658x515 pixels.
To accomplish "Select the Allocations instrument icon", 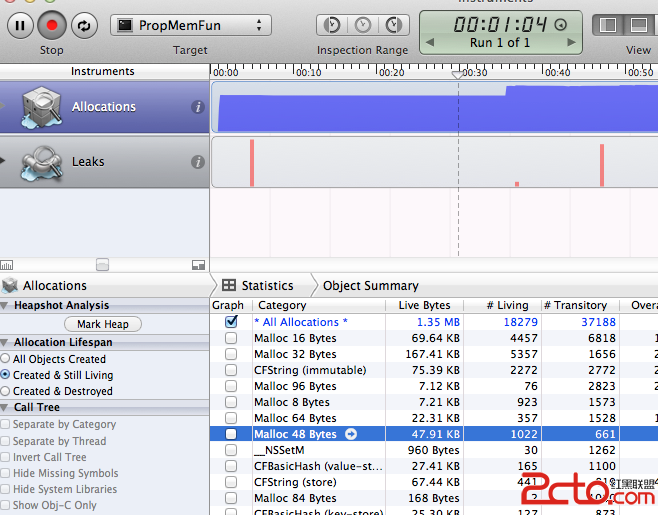I will pos(41,107).
